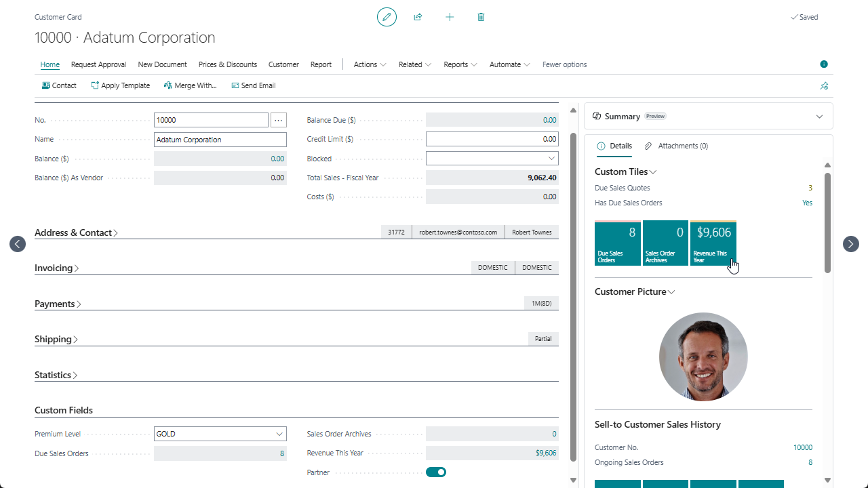The image size is (868, 488).
Task: Click the Send Email button
Action: pos(253,86)
